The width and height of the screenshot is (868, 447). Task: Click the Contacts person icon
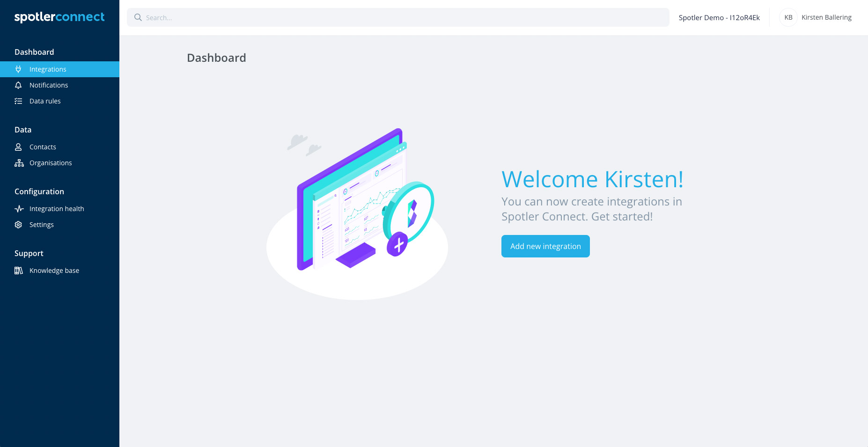coord(18,147)
